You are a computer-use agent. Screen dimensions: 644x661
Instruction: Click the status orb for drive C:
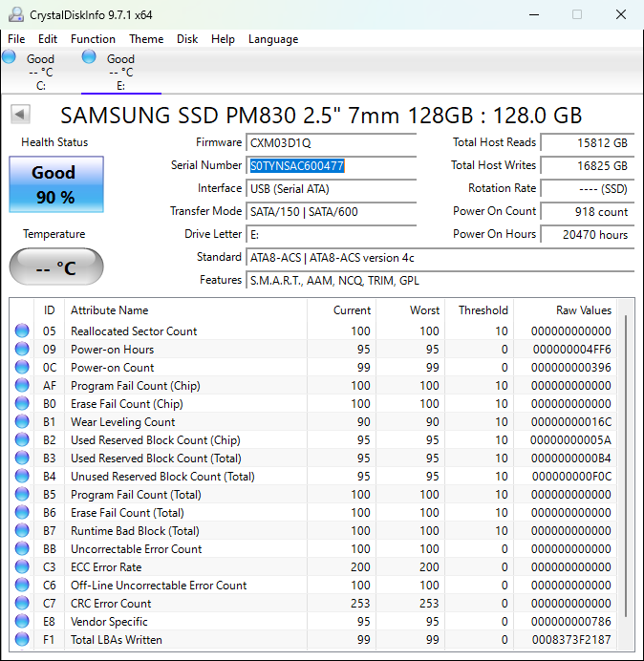pyautogui.click(x=9, y=57)
